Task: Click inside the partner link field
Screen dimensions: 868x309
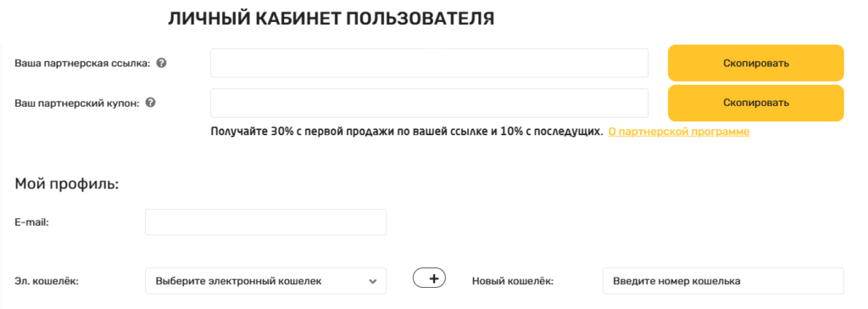Action: [429, 63]
